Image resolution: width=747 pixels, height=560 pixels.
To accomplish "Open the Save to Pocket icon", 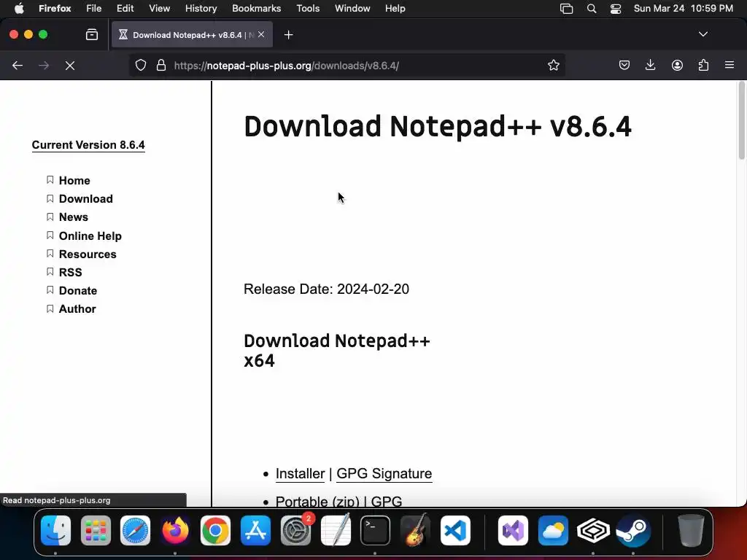I will 624,65.
